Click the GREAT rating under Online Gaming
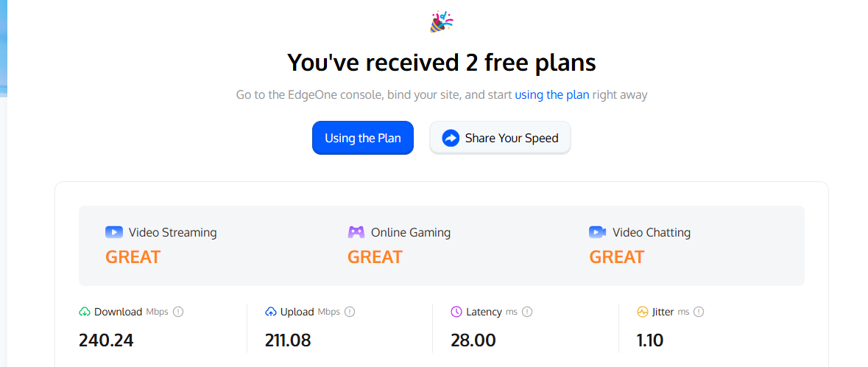 [375, 256]
